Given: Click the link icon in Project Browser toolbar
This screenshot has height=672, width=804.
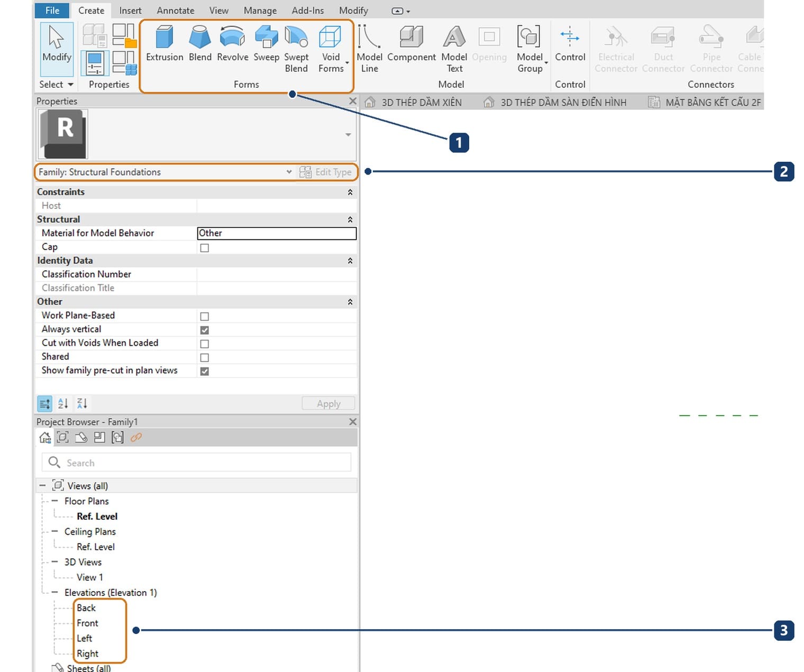Looking at the screenshot, I should tap(136, 438).
